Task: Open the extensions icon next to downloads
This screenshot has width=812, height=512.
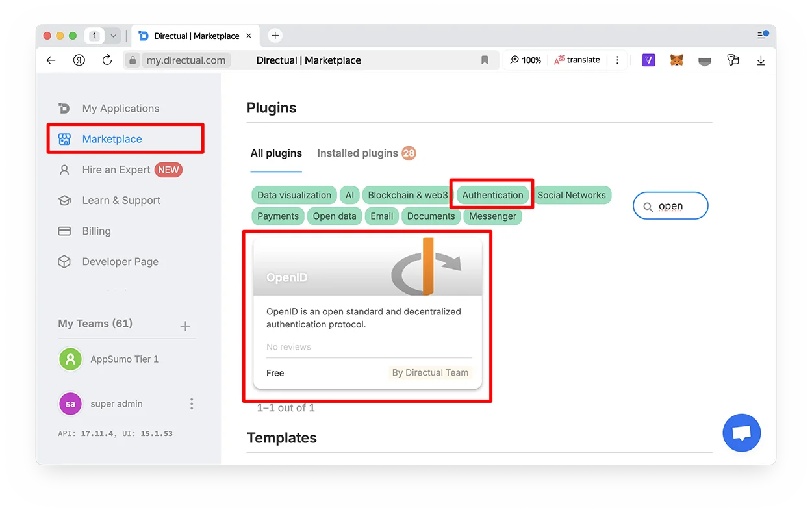Action: point(733,60)
